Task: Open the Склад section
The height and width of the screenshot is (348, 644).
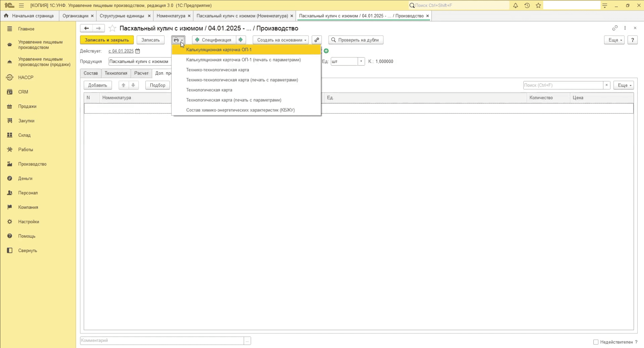Action: [24, 135]
